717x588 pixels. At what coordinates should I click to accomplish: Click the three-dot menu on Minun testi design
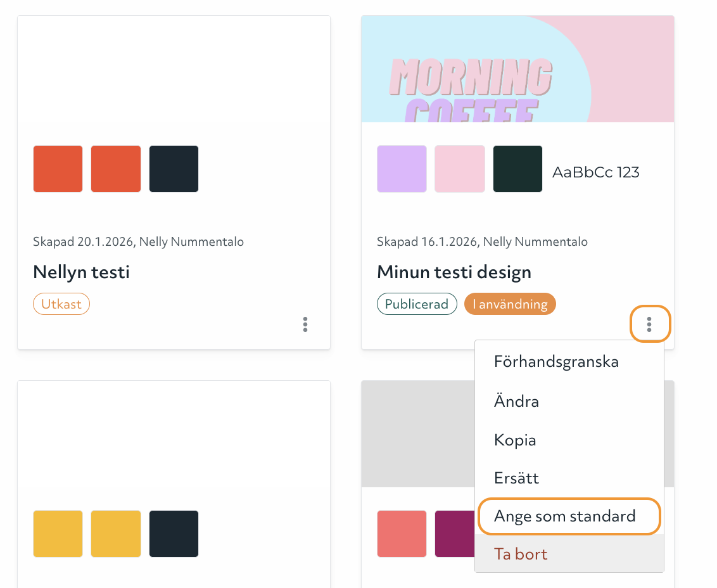649,324
